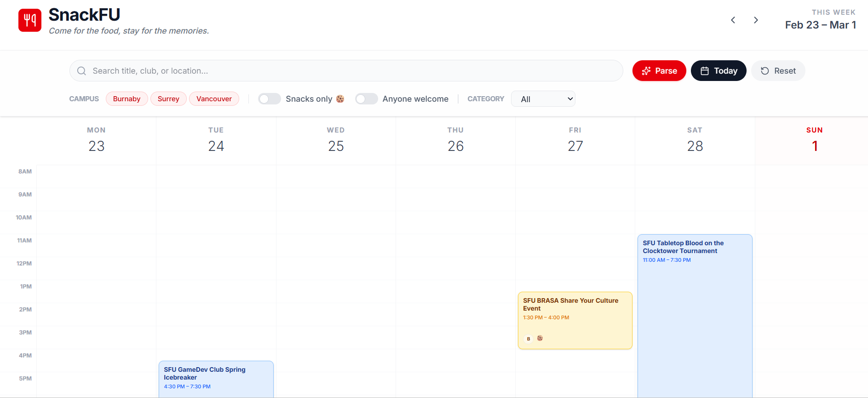Click the cookie emoji beside Snacks only
Screen dimensions: 868x398
[x=340, y=99]
